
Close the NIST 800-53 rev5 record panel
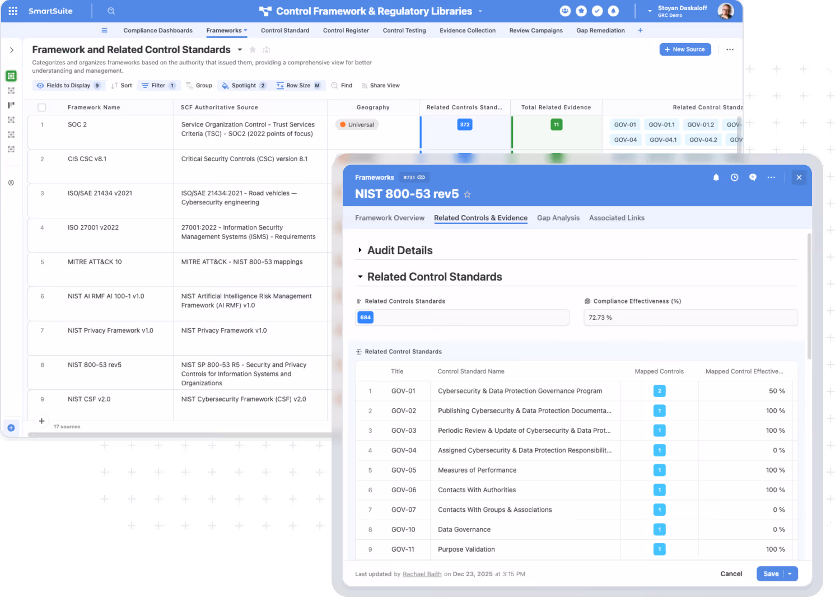click(799, 178)
